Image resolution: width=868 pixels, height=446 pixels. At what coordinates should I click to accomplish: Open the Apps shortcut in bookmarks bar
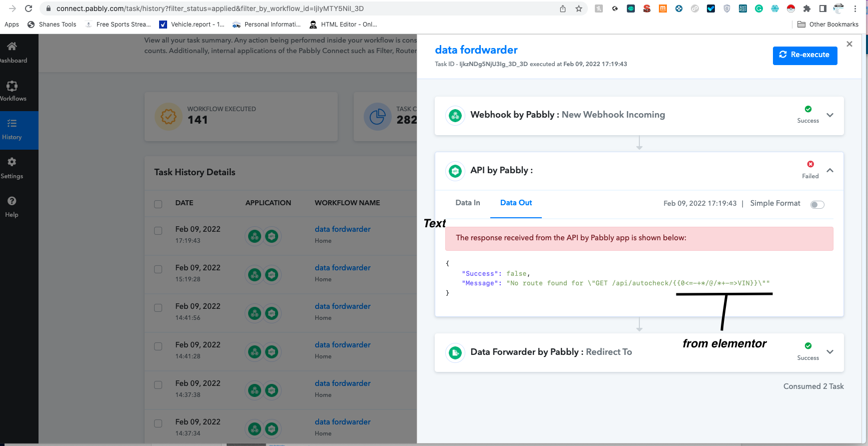(x=12, y=25)
